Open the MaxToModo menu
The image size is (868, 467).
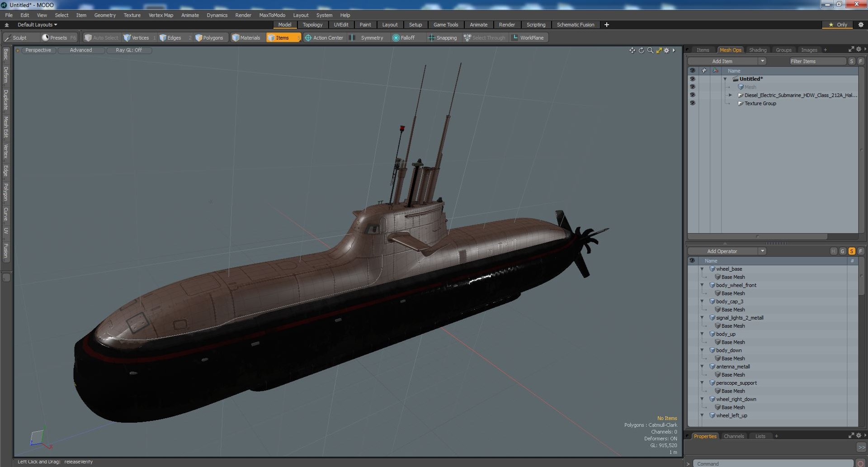pyautogui.click(x=272, y=15)
